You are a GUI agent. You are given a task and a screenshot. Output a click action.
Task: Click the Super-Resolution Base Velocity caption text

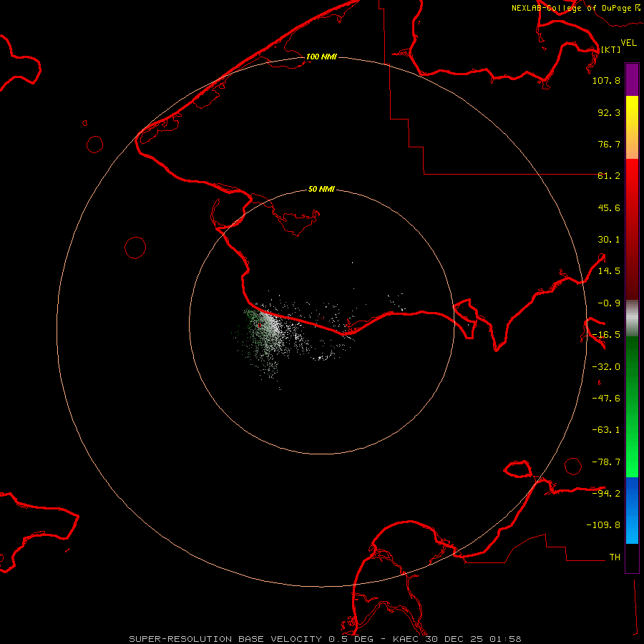pyautogui.click(x=325, y=639)
